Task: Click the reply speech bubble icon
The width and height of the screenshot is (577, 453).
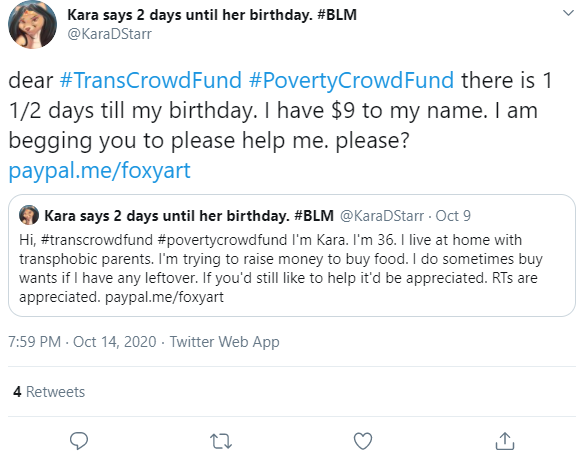Action: click(79, 440)
